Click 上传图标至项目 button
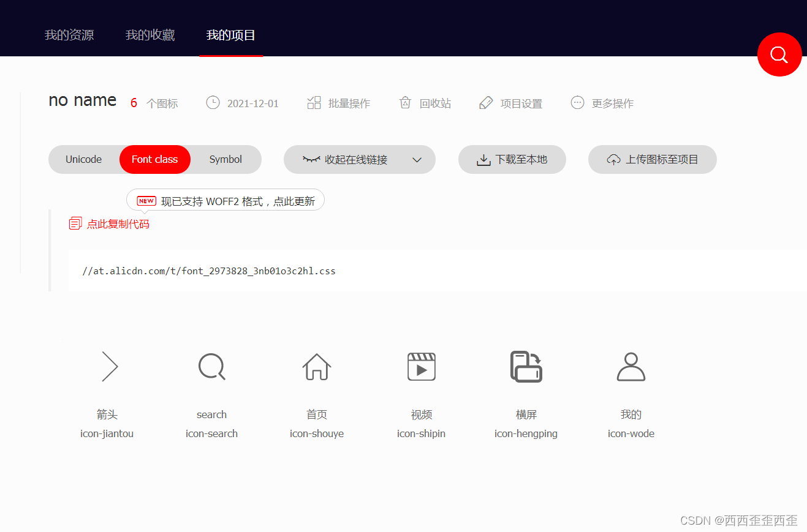Image resolution: width=807 pixels, height=532 pixels. (653, 159)
